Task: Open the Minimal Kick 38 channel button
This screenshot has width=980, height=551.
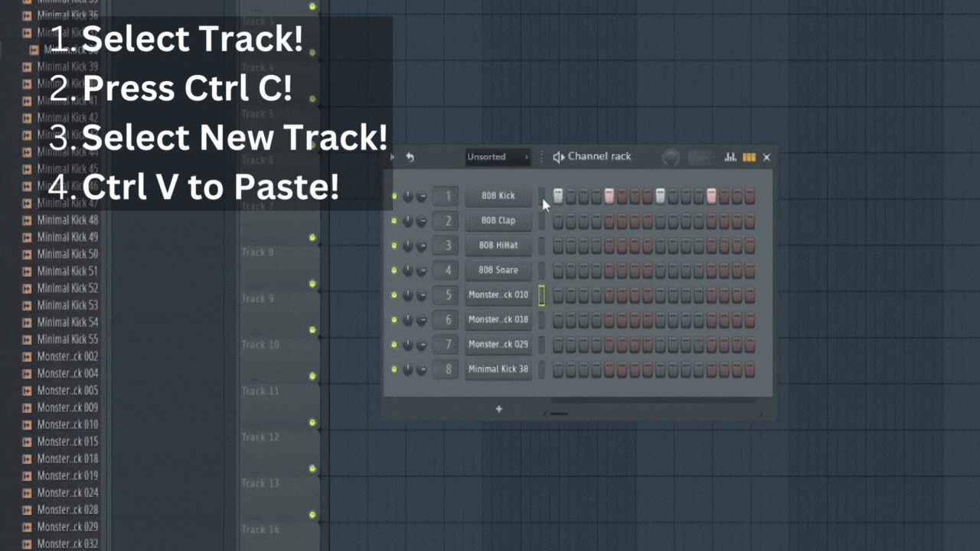Action: 498,370
